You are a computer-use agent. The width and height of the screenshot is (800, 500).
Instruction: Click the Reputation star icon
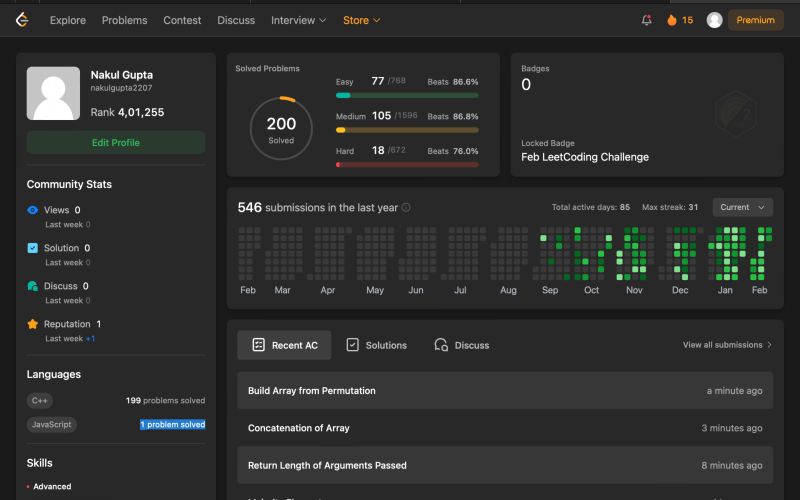pyautogui.click(x=33, y=324)
